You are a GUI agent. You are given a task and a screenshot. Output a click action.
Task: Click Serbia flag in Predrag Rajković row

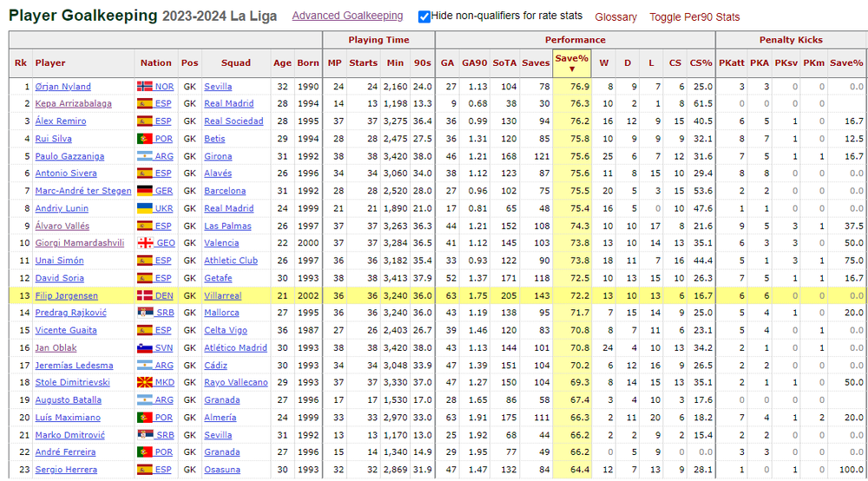[145, 313]
